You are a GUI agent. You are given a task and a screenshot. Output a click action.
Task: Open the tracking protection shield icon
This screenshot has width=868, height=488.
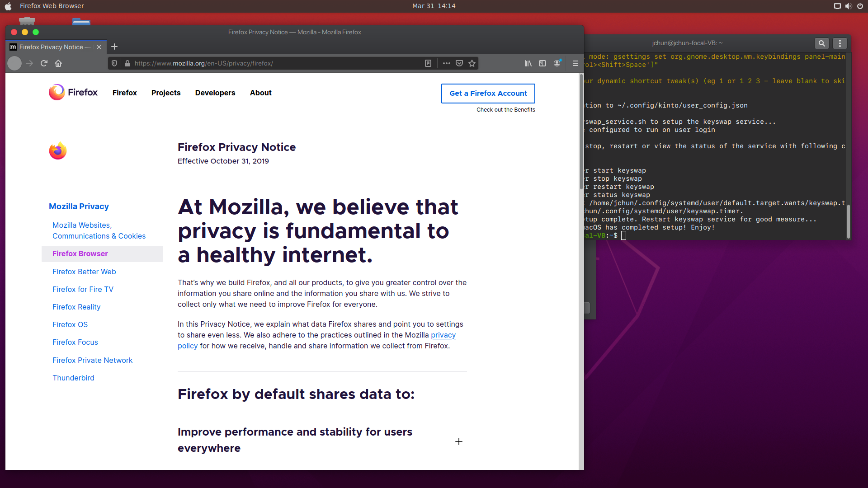114,63
